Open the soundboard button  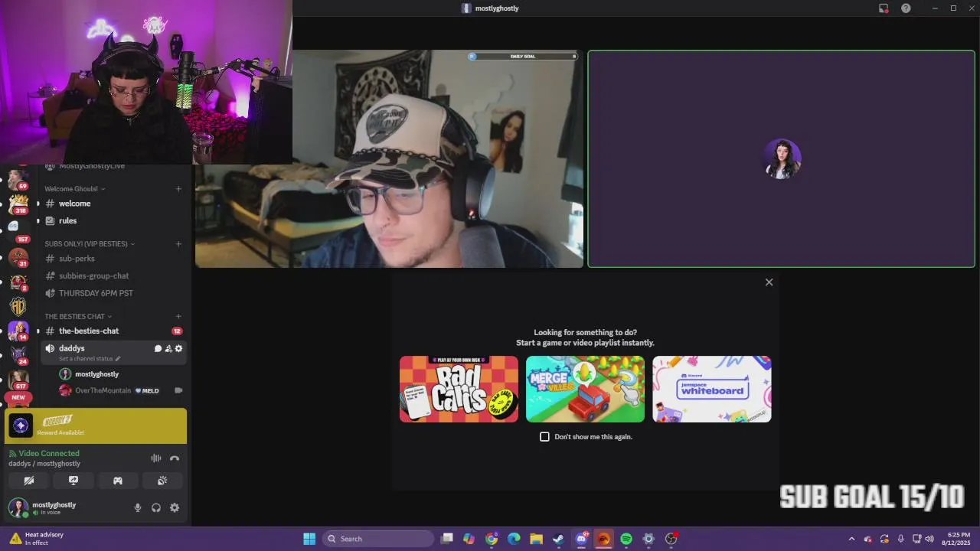[x=162, y=481]
